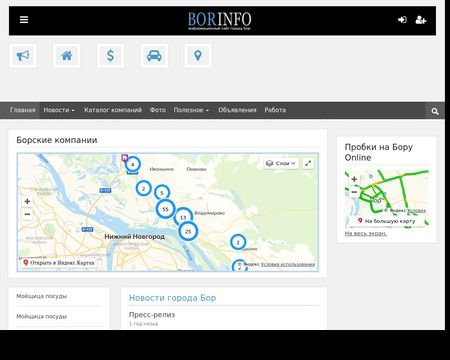
Task: Zoom out on the traffic map
Action: click(354, 192)
